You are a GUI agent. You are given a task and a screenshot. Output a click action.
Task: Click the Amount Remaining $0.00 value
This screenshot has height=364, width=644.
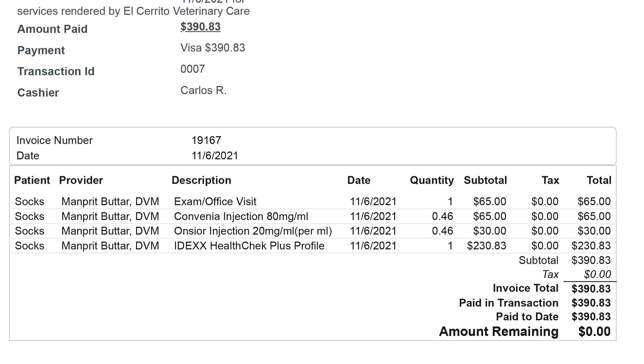tap(594, 331)
